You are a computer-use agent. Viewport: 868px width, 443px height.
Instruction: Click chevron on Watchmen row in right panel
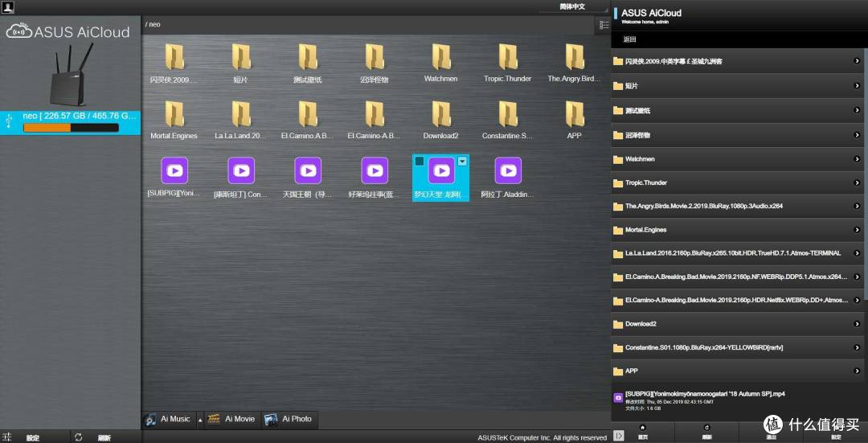[x=857, y=159]
